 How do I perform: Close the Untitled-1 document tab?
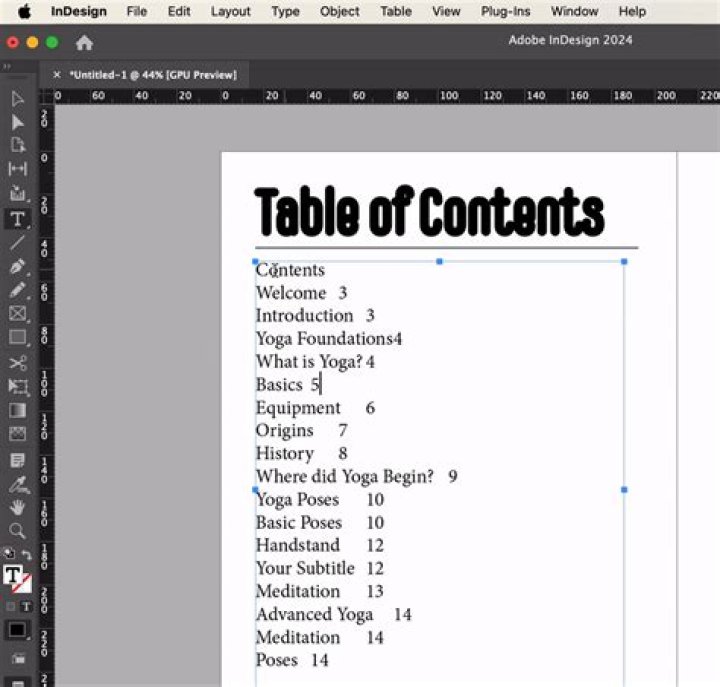coord(56,74)
